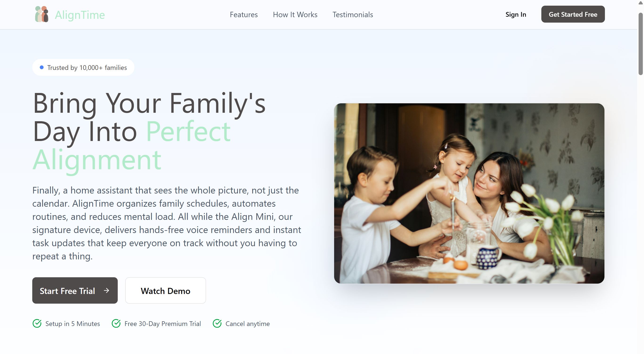
Task: Click the Setup in 5 Minutes checkmark icon
Action: tap(37, 323)
